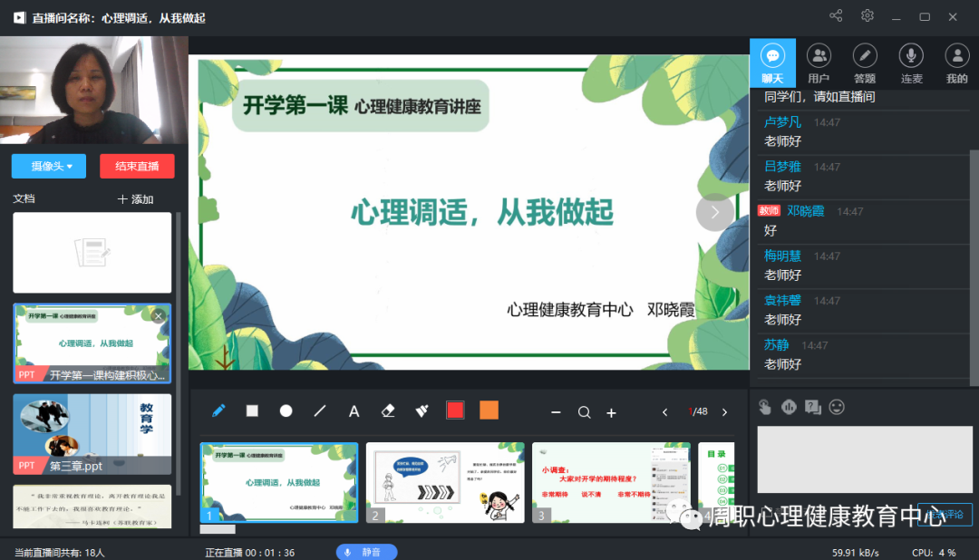
Task: Select the eraser tool
Action: pos(388,411)
